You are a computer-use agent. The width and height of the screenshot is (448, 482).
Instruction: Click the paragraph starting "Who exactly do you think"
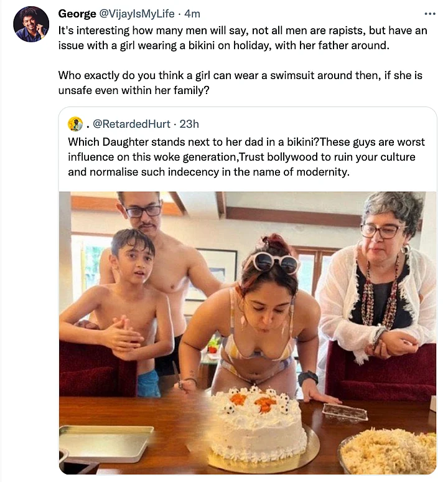240,83
